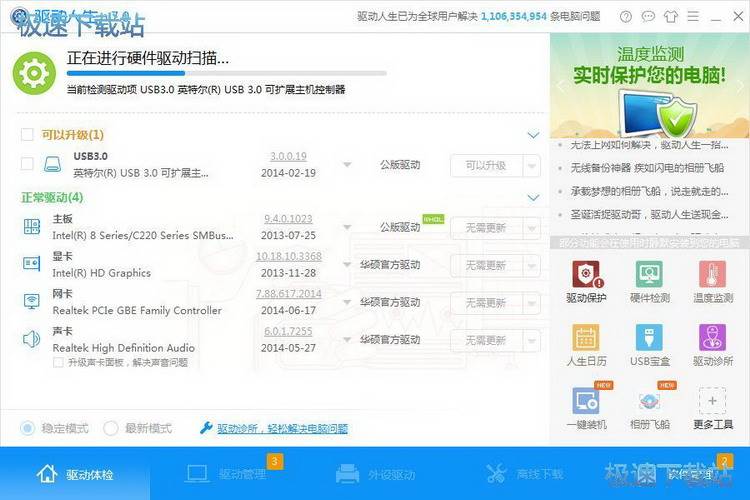Click 无需更新 button for 声卡
The width and height of the screenshot is (750, 500).
[x=486, y=341]
